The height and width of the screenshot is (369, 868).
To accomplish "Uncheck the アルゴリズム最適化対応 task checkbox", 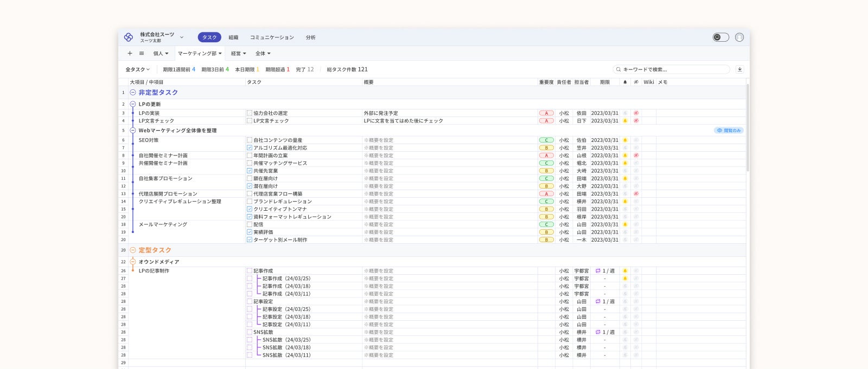I will point(250,148).
